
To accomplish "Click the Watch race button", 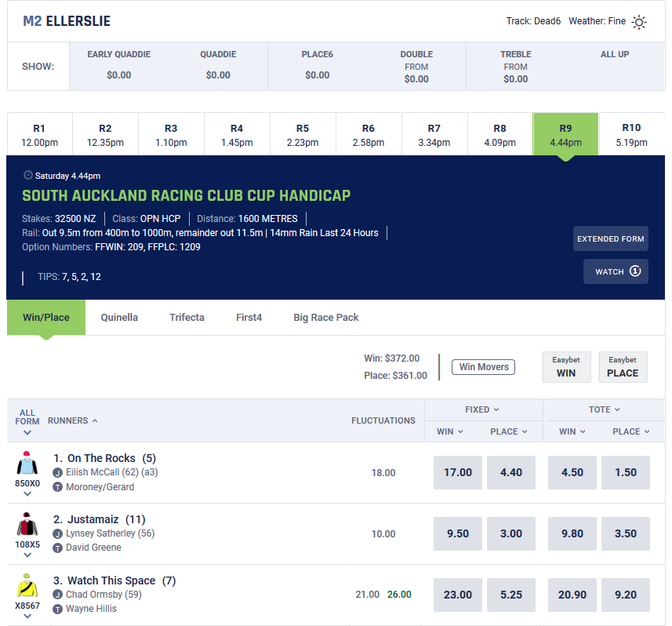I will pos(616,271).
